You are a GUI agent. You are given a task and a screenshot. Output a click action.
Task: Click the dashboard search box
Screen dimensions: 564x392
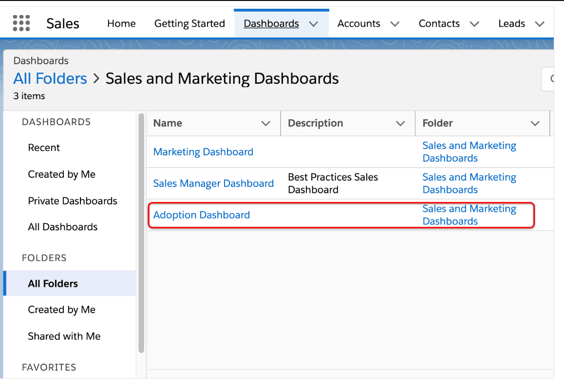(548, 79)
